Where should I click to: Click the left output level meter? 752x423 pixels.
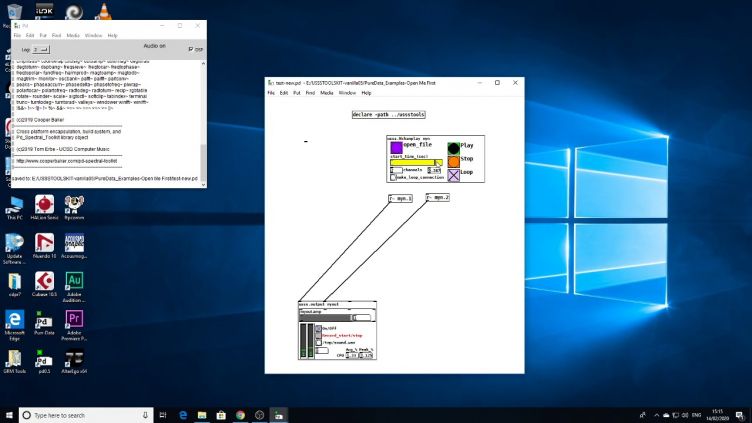(303, 340)
